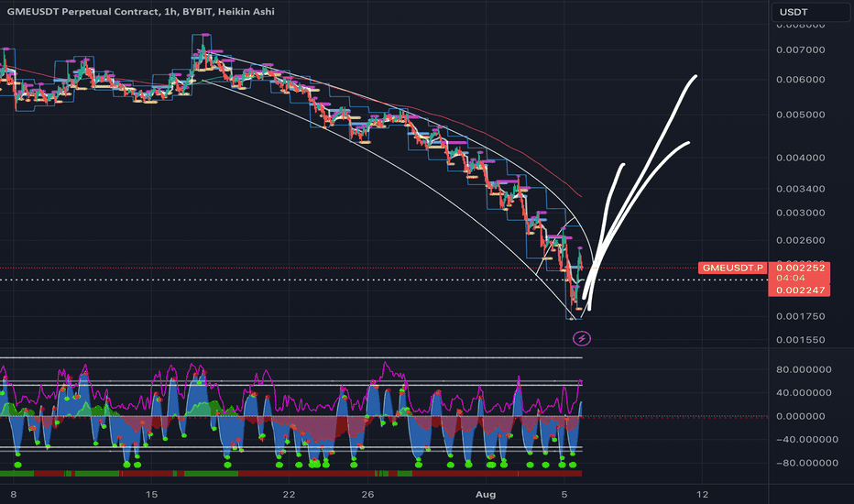The image size is (854, 504).
Task: Click the 26 date on time axis
Action: 367,494
